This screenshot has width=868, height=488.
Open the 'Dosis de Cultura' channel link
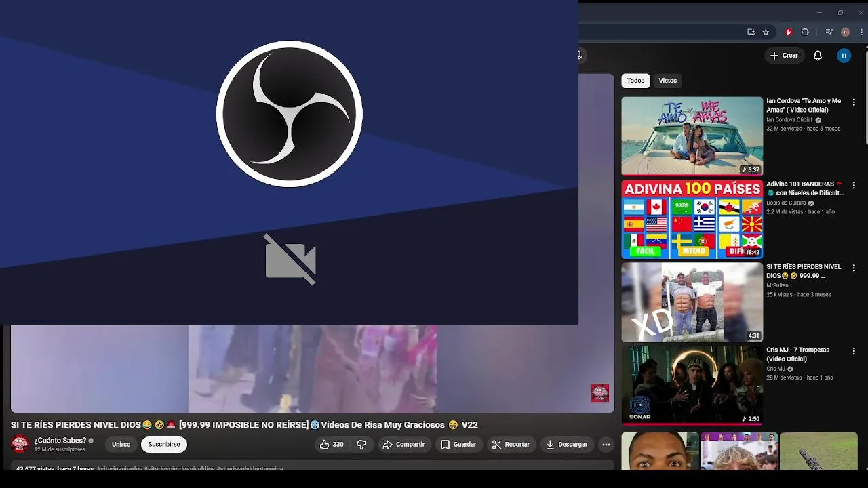click(786, 203)
